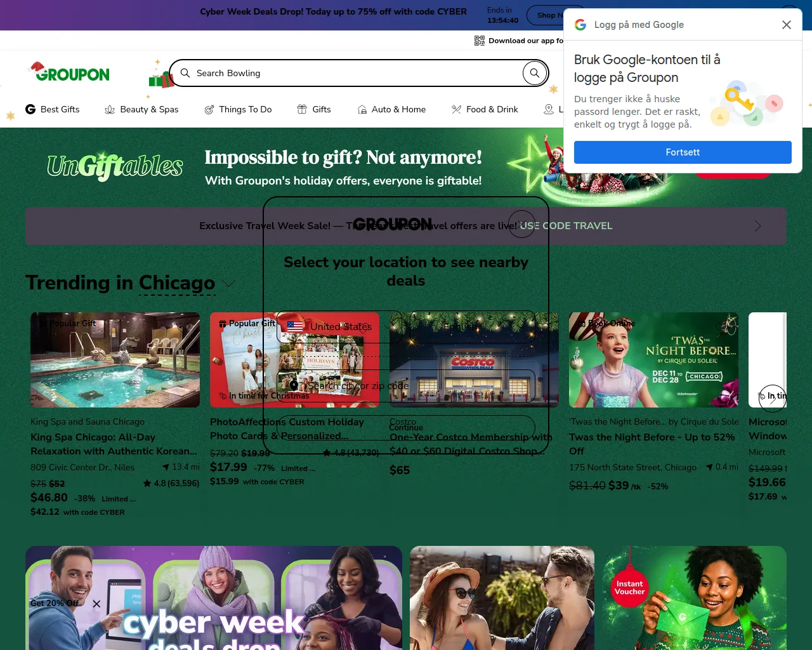This screenshot has width=812, height=650.
Task: Click the Twas the Night Before - Up to 52% Off title
Action: (x=652, y=444)
